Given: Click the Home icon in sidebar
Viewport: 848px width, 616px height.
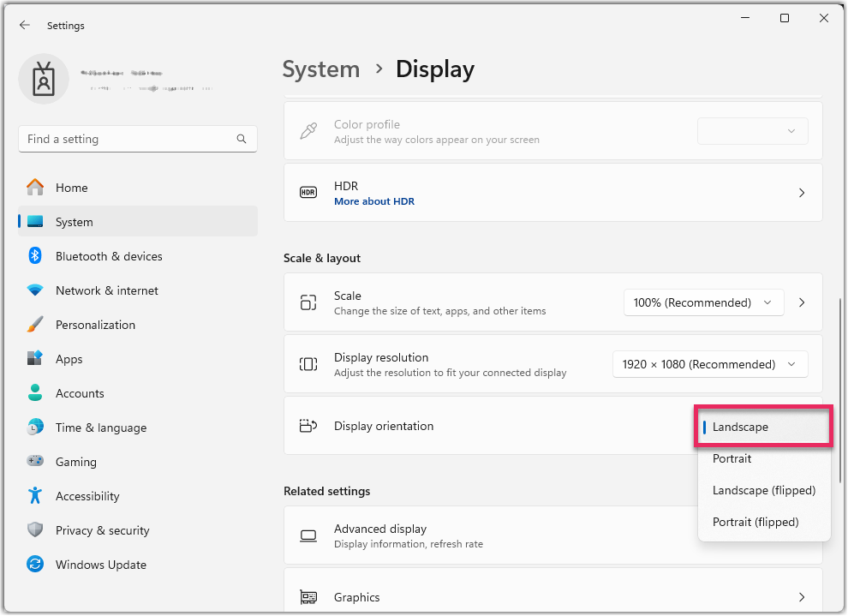Looking at the screenshot, I should pyautogui.click(x=35, y=188).
